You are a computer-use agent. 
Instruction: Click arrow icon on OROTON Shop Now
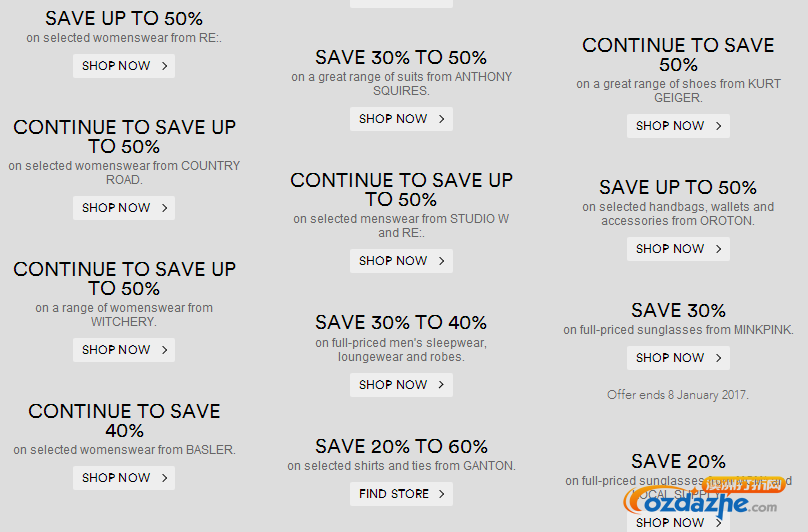click(x=718, y=249)
